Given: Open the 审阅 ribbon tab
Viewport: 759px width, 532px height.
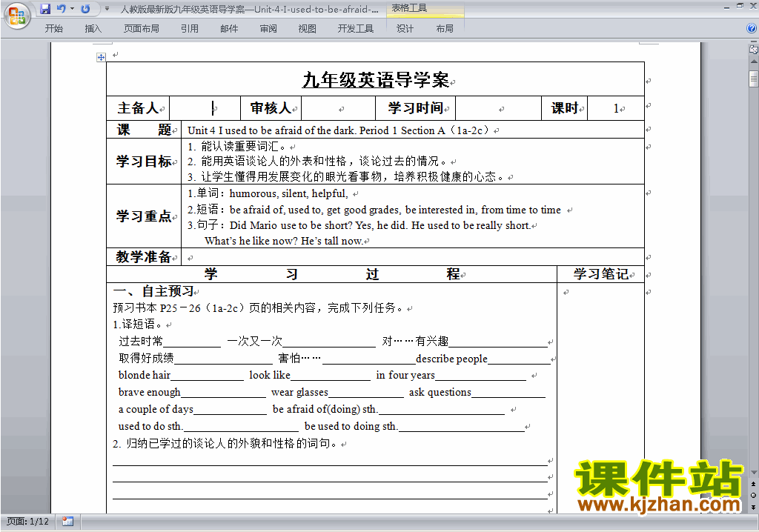Looking at the screenshot, I should pyautogui.click(x=268, y=29).
